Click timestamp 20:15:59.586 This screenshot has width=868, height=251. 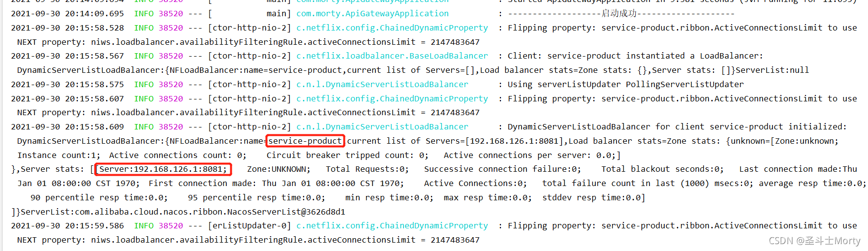point(94,226)
